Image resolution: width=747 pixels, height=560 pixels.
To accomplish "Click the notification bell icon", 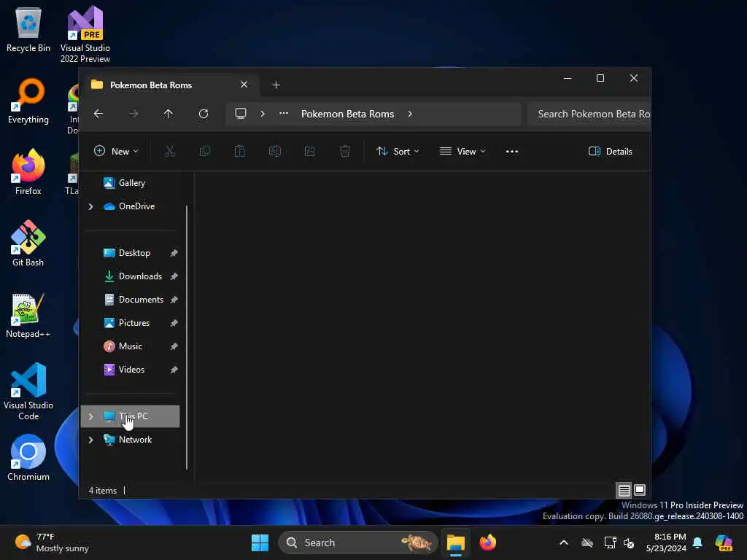I will tap(697, 542).
